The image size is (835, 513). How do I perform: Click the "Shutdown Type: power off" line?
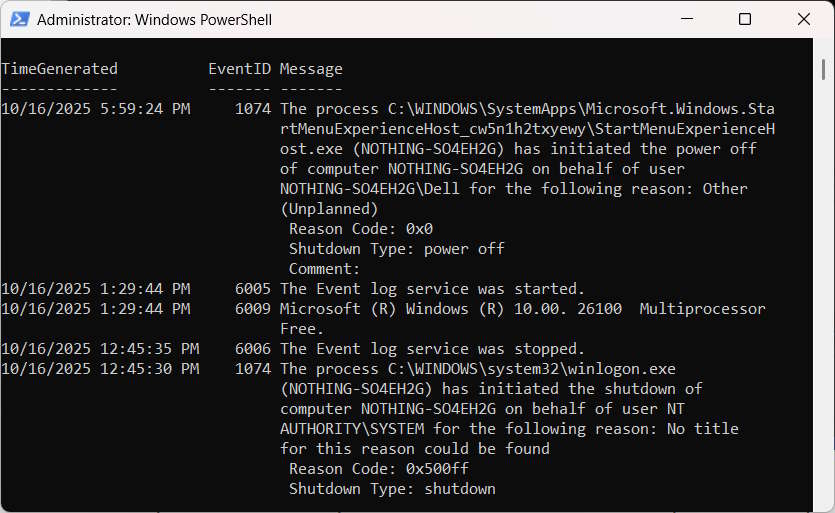[x=396, y=249]
